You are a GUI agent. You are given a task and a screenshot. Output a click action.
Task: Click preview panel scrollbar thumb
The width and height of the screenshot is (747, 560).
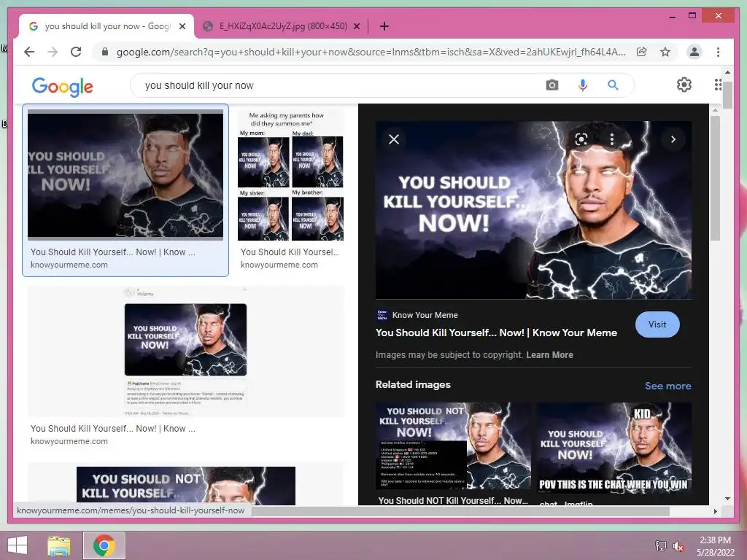(715, 178)
